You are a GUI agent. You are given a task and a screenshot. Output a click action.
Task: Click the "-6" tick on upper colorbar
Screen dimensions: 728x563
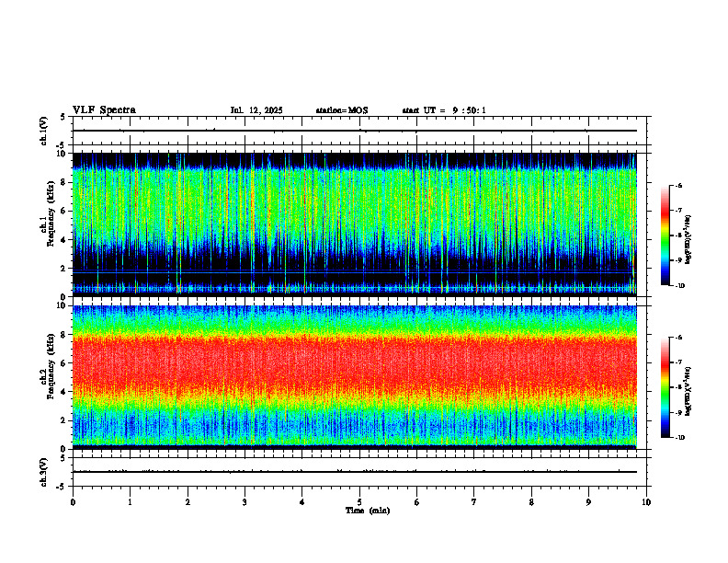678,185
